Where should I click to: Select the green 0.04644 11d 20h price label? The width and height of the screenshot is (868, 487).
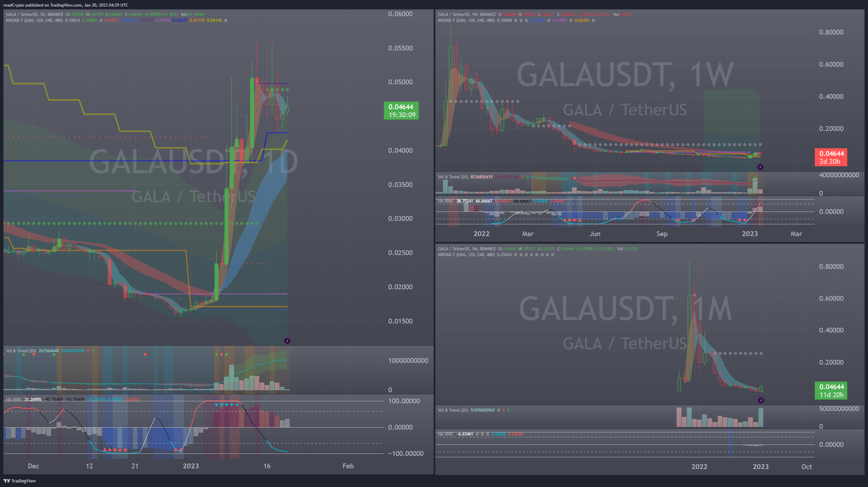[831, 391]
